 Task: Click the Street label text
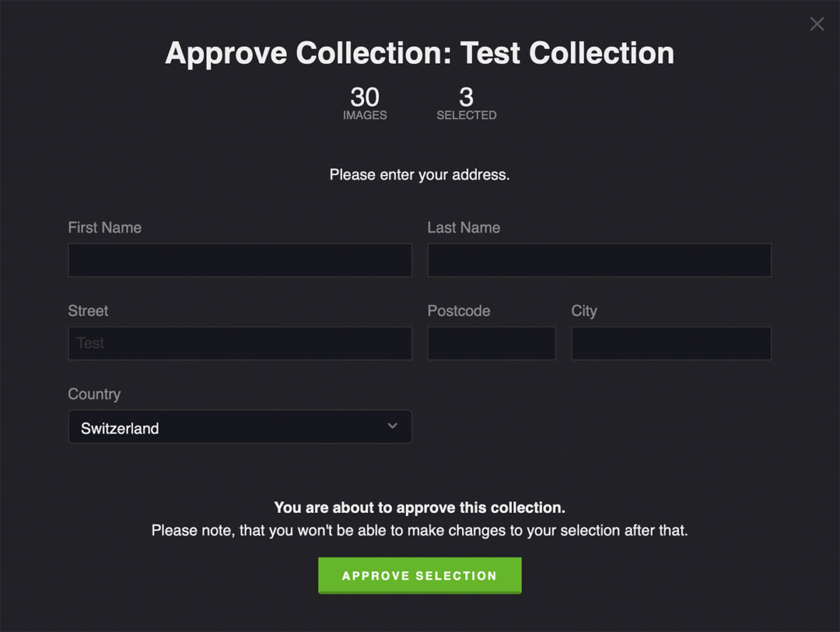88,311
